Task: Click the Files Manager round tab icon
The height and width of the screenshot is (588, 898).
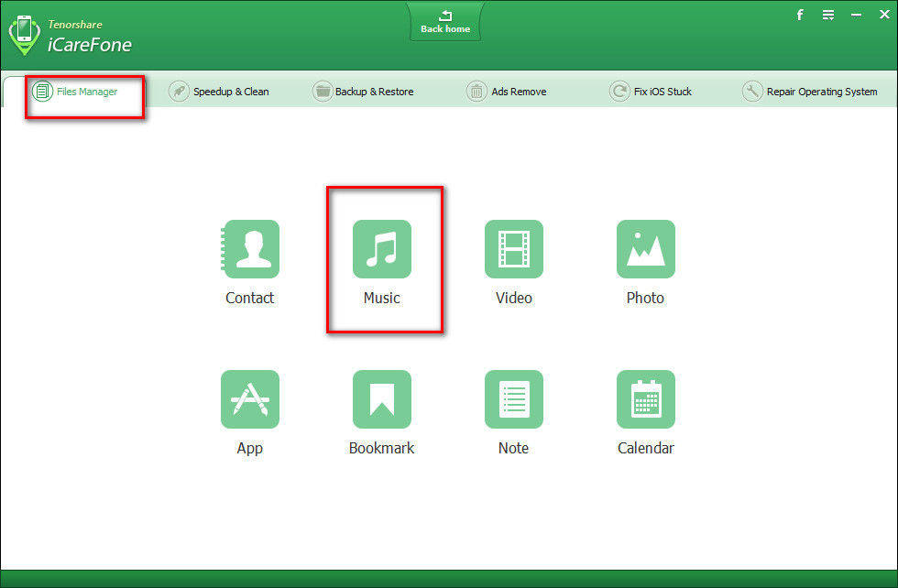Action: coord(42,91)
